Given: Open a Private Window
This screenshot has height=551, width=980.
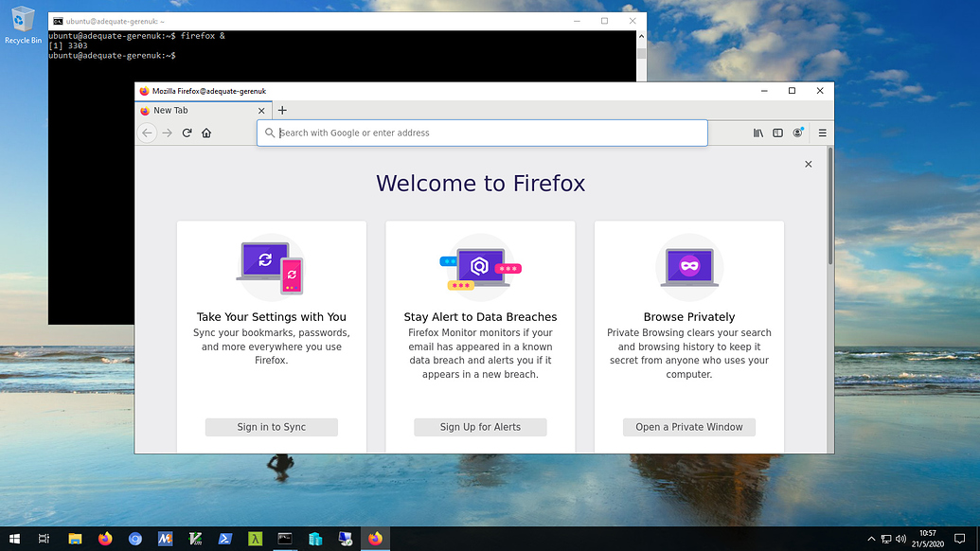Looking at the screenshot, I should coord(688,426).
